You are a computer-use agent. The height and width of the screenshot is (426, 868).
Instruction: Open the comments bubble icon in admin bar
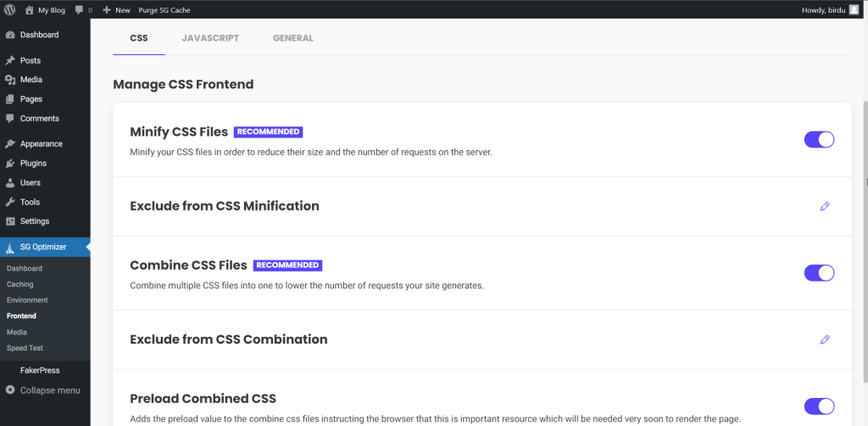point(79,10)
